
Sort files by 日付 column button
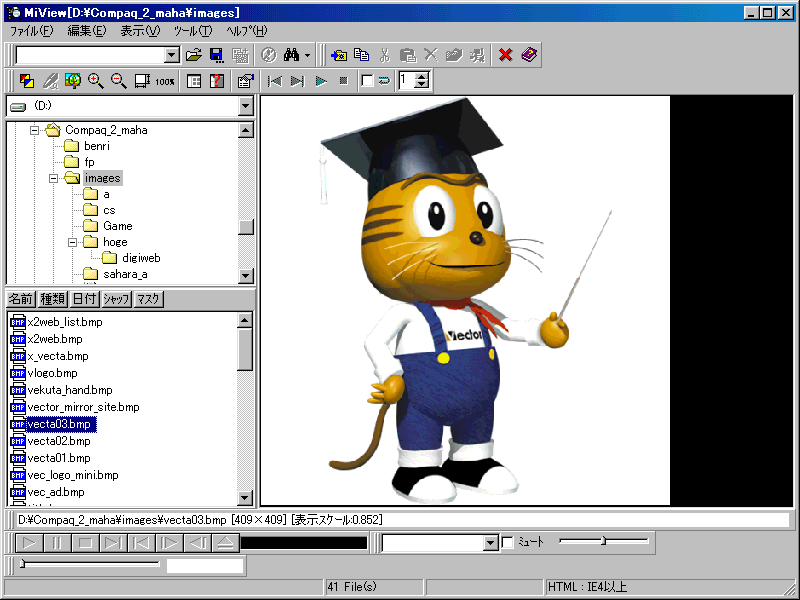tap(84, 299)
